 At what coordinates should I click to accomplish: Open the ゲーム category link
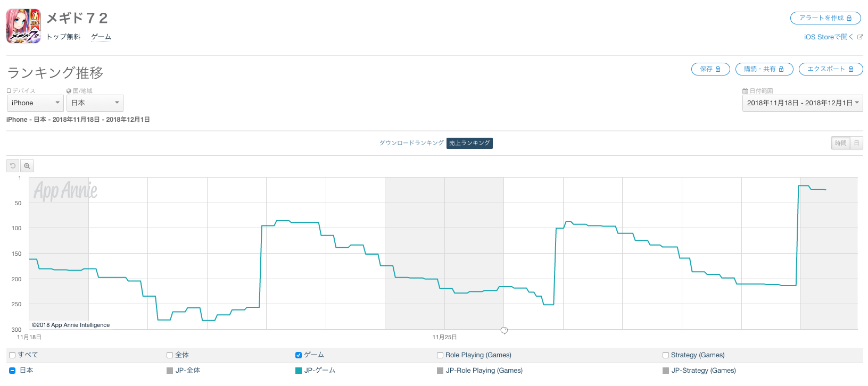[x=101, y=37]
